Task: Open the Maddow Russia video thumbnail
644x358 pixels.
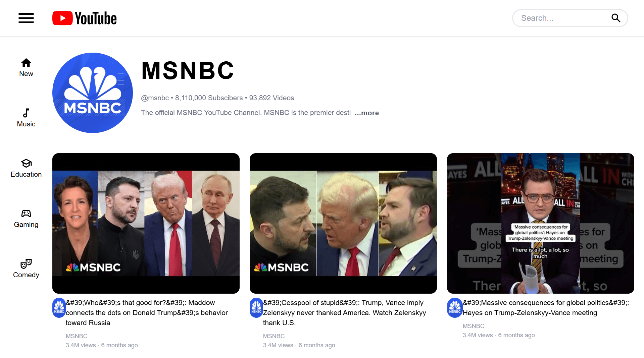Action: pos(146,223)
